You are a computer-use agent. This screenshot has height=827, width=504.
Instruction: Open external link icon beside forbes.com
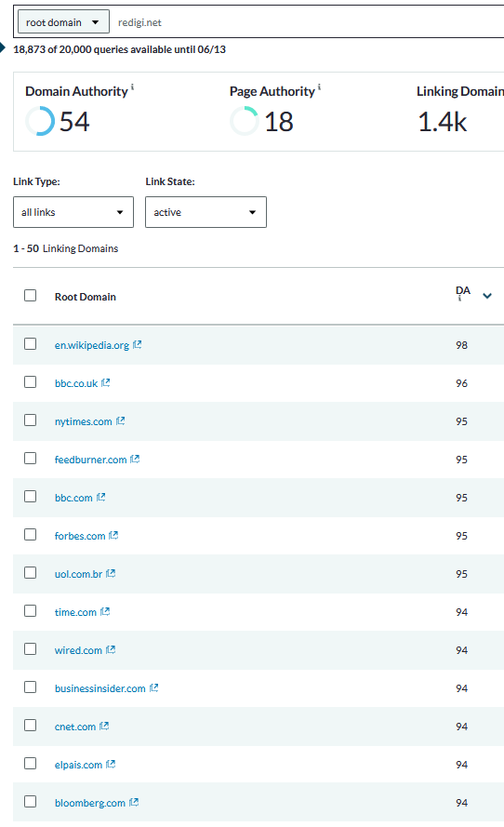[x=113, y=535]
